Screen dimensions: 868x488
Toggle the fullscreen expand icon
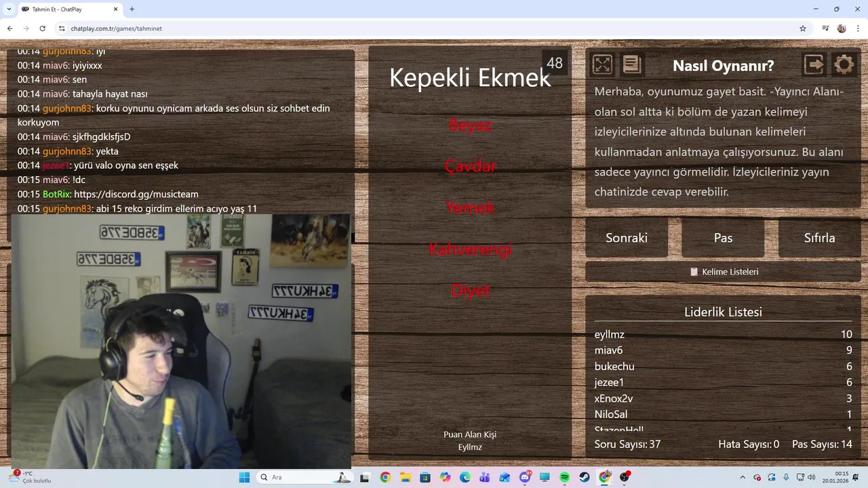coord(602,64)
